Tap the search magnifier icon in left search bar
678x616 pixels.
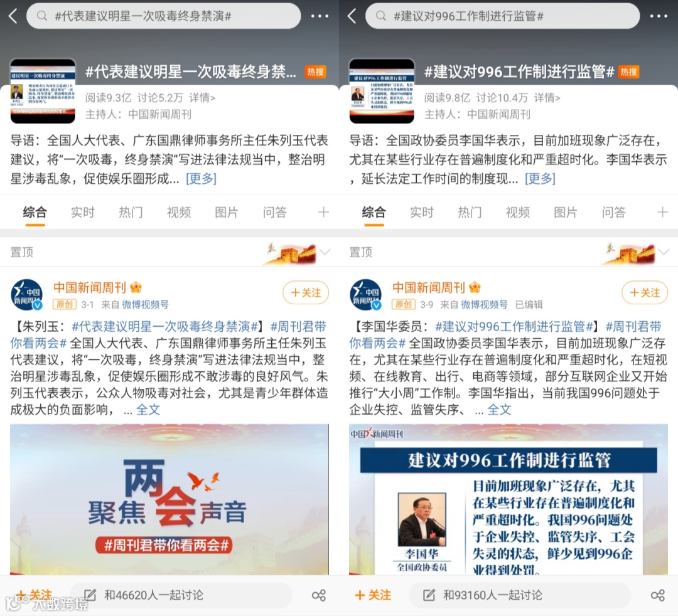[x=42, y=16]
